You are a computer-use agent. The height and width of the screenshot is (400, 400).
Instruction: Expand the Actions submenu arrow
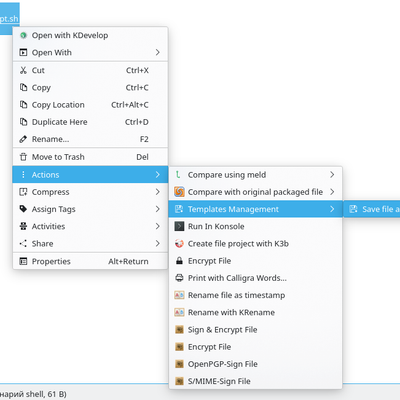(x=157, y=175)
